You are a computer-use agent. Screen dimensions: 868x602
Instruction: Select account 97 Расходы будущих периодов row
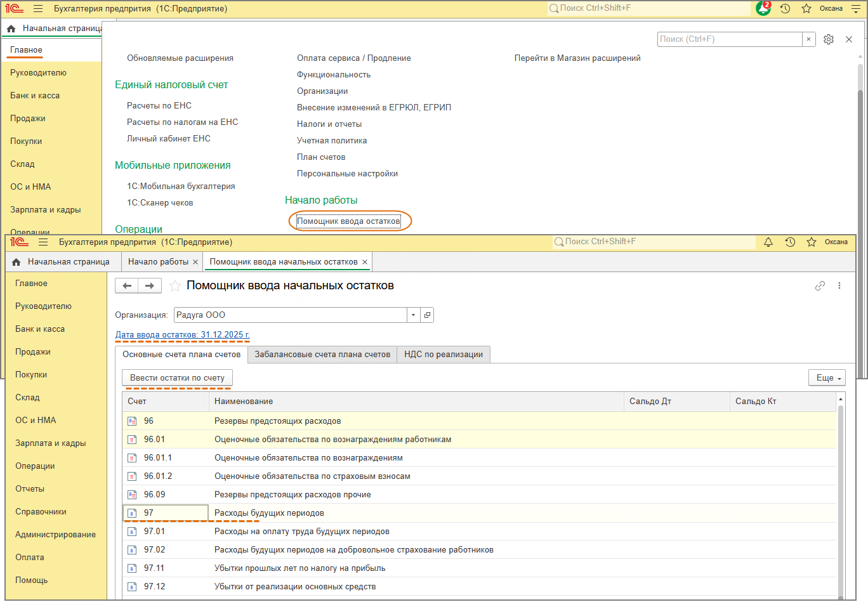(x=269, y=513)
